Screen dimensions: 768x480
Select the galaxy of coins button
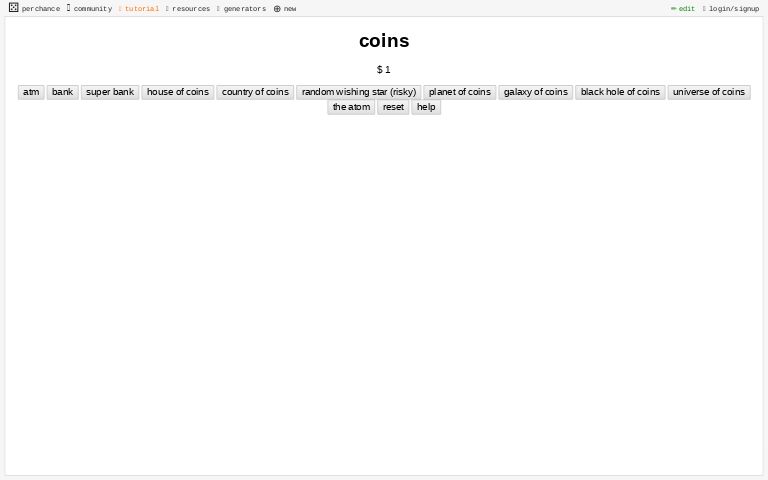pyautogui.click(x=536, y=92)
